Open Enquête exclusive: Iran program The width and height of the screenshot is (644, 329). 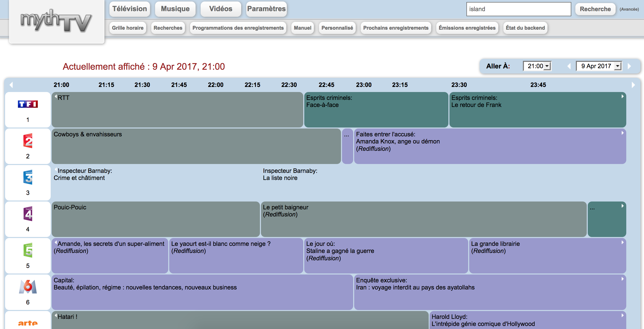(x=490, y=292)
